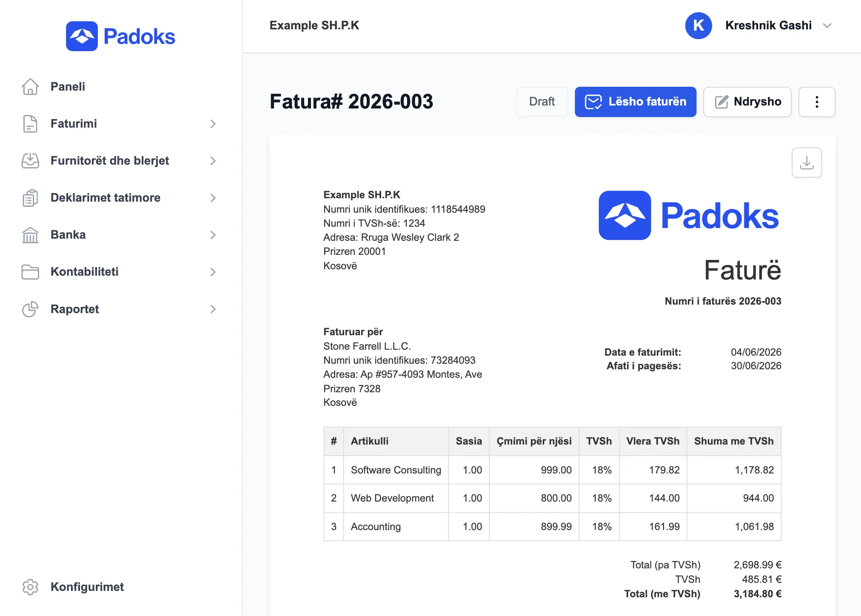
Task: Click the Lësho faturën button
Action: click(636, 102)
